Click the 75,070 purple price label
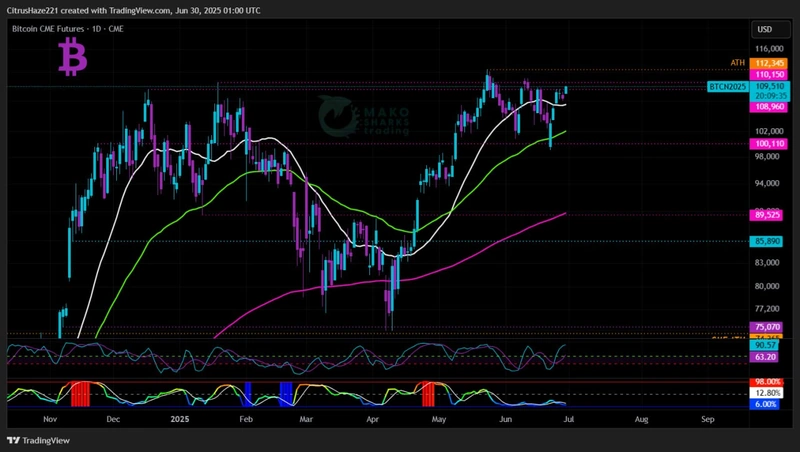The width and height of the screenshot is (800, 452). 768,327
